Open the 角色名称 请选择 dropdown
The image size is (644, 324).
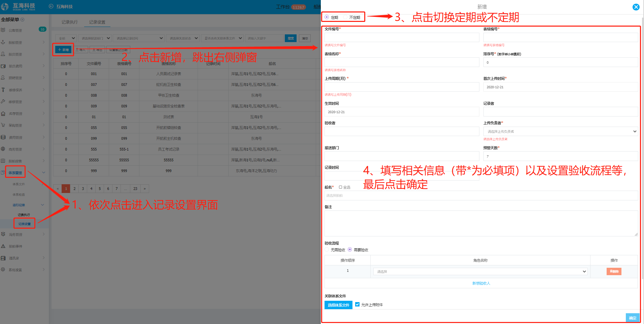tap(480, 271)
